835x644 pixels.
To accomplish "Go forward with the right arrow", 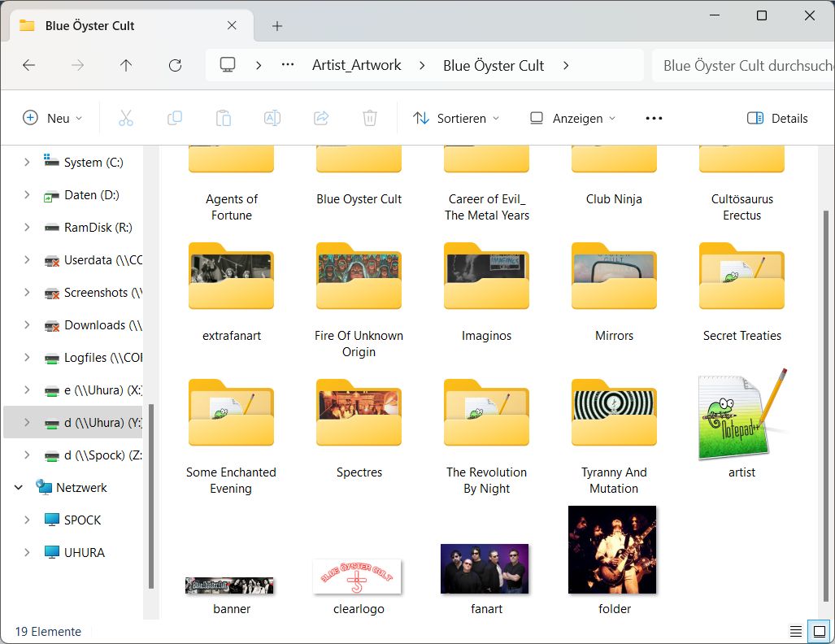I will pyautogui.click(x=78, y=65).
